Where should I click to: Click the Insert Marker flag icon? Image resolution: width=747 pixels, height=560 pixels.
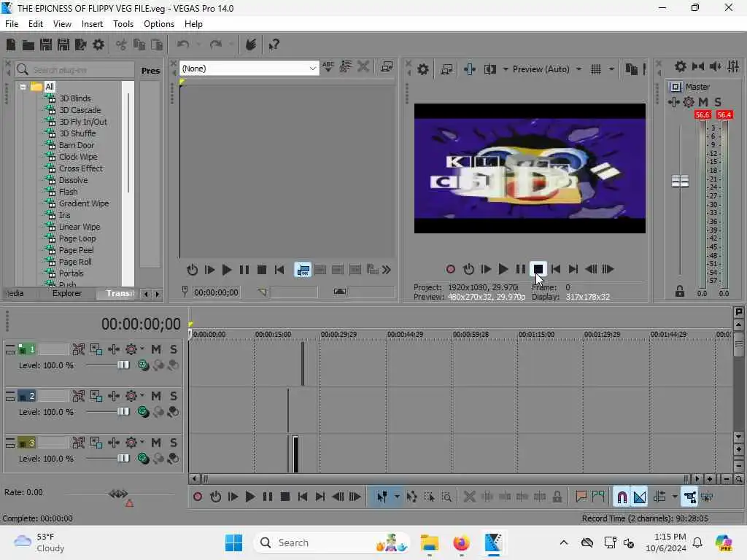point(581,497)
